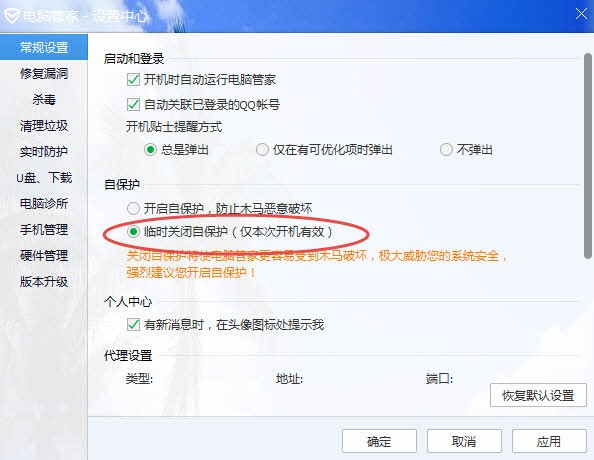Open the 实时防护 settings section
This screenshot has width=594, height=460.
tap(44, 151)
